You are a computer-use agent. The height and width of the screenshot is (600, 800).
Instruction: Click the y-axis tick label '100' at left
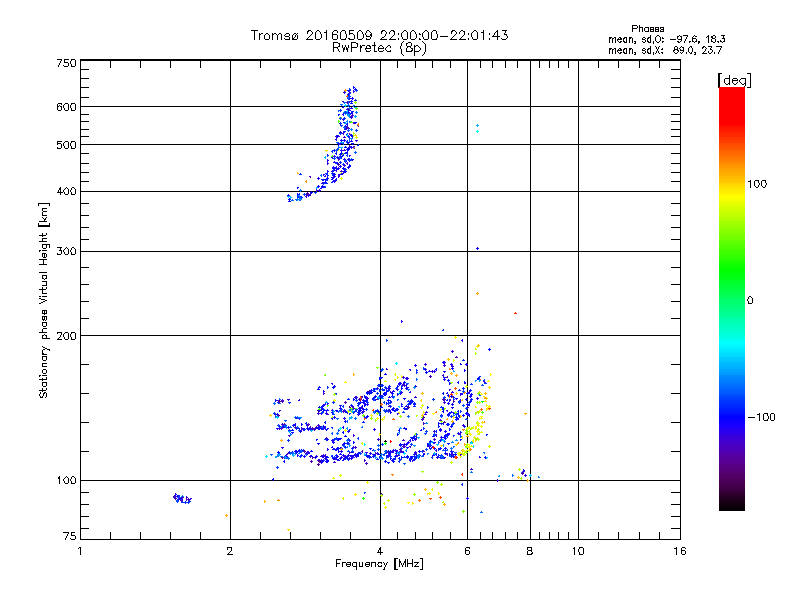coord(66,481)
